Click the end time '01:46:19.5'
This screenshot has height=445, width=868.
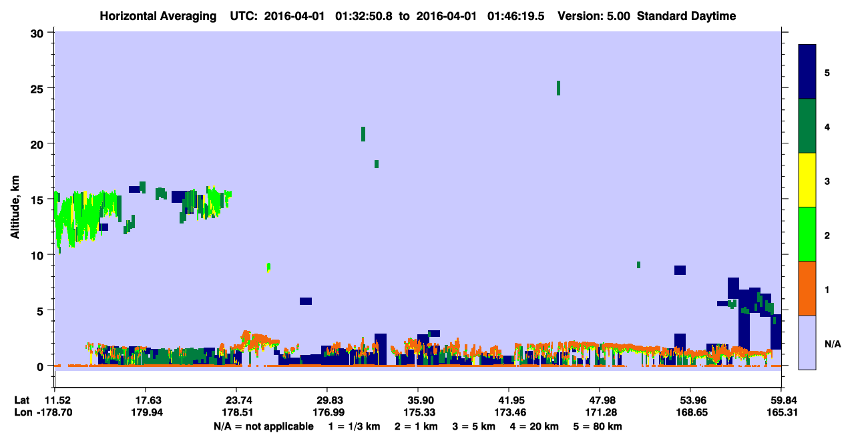(515, 16)
